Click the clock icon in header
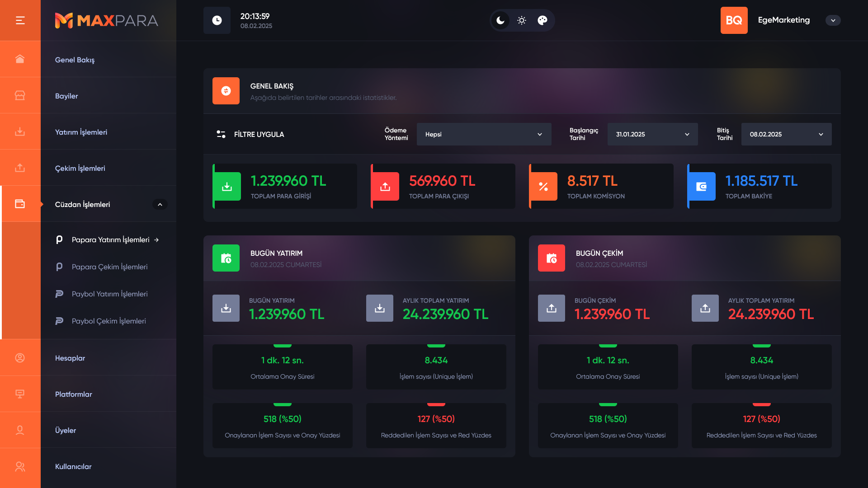The image size is (868, 488). coord(217,20)
